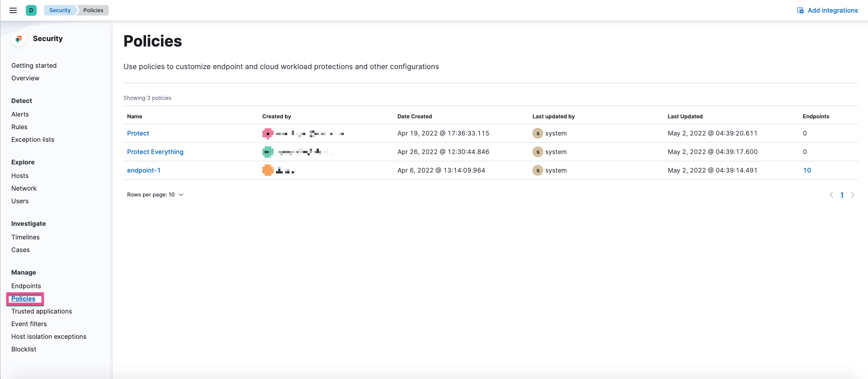Select page 1 in pagination
868x379 pixels.
pyautogui.click(x=842, y=195)
